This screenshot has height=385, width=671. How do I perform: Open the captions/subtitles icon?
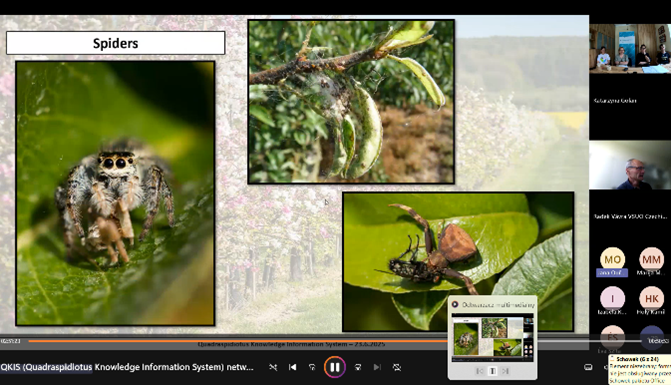point(588,367)
